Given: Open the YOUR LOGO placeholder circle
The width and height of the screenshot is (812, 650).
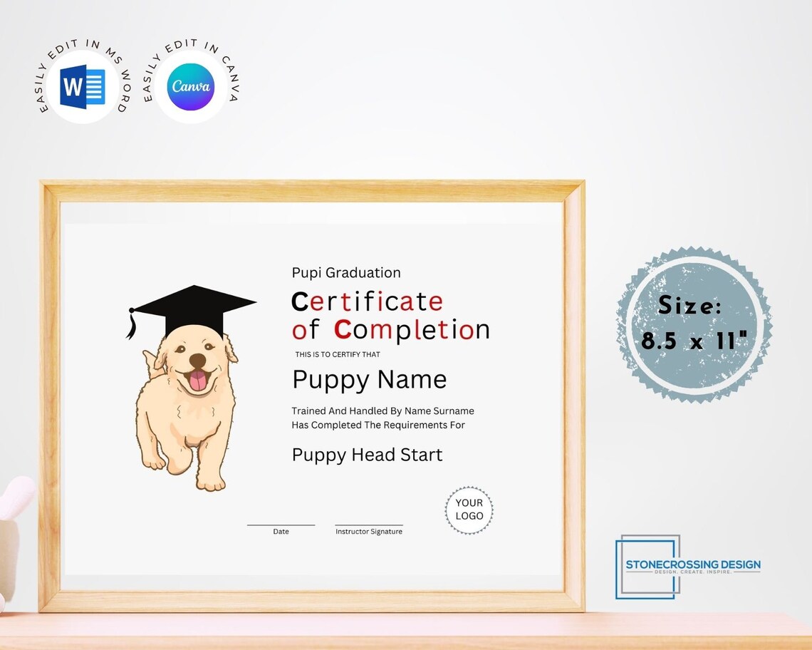Looking at the screenshot, I should pos(469,510).
